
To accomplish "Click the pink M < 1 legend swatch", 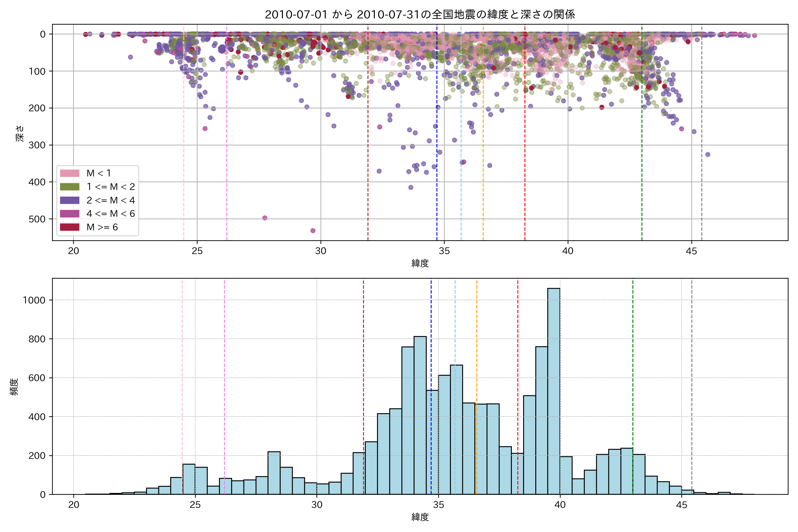I will [x=70, y=173].
